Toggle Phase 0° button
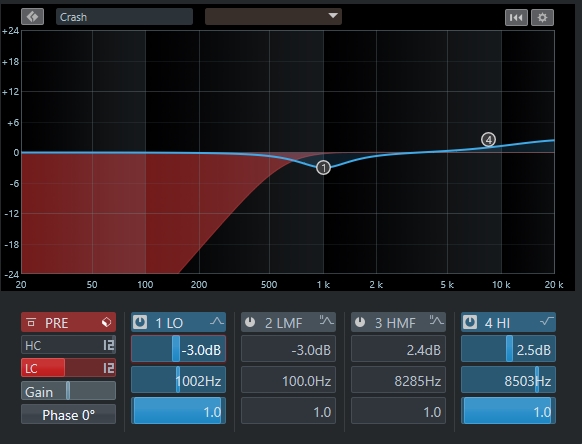Viewport: 582px width, 444px height. pos(68,414)
